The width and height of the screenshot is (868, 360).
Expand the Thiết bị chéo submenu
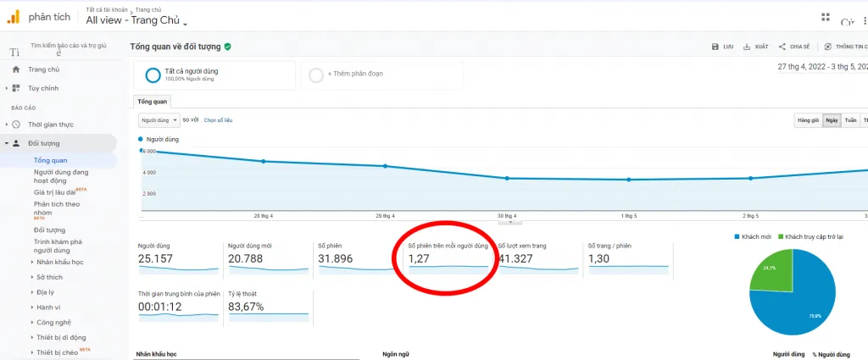(32, 353)
